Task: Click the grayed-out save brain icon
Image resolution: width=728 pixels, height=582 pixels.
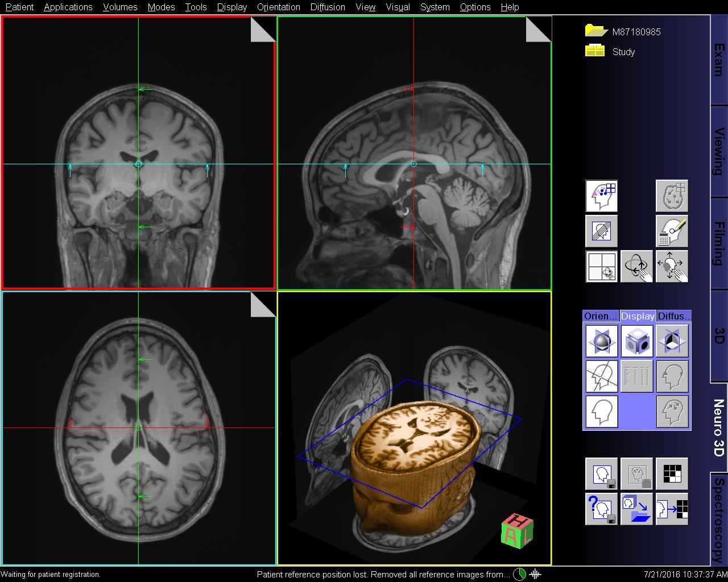Action: click(636, 474)
